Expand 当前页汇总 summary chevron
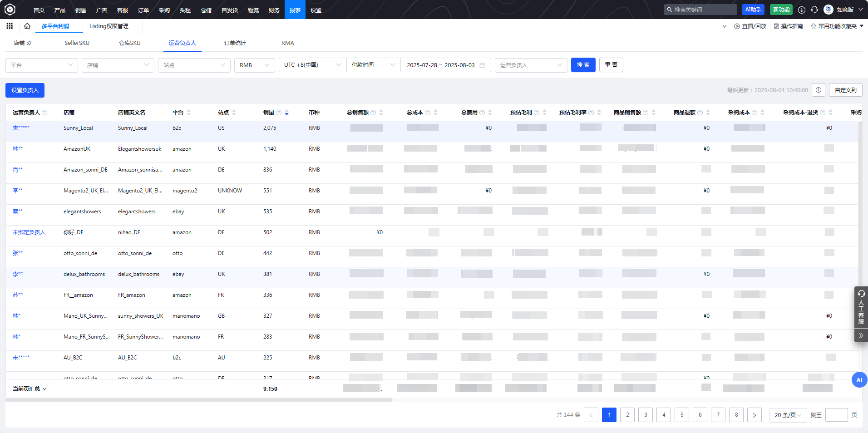 tap(44, 389)
